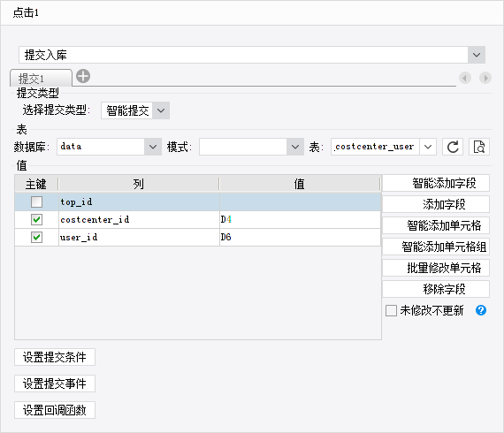The width and height of the screenshot is (504, 433).
Task: Select the 提交1 tab
Action: click(41, 78)
